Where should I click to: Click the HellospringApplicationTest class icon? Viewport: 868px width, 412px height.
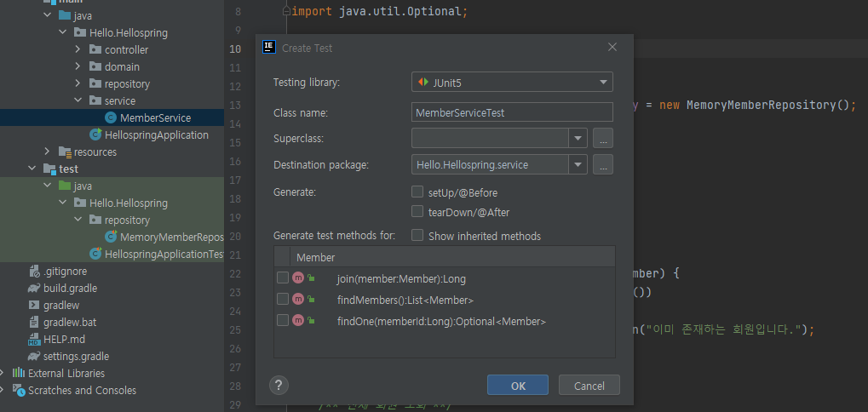[x=95, y=254]
